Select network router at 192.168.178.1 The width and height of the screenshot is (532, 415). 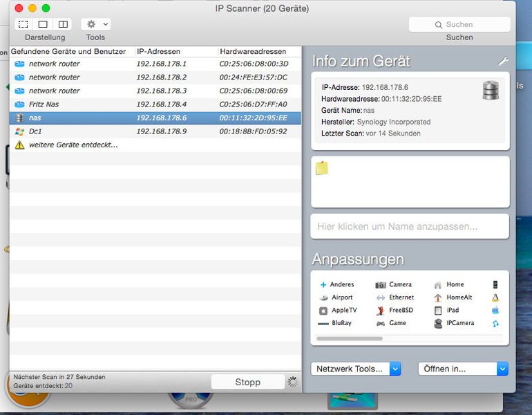coord(155,64)
